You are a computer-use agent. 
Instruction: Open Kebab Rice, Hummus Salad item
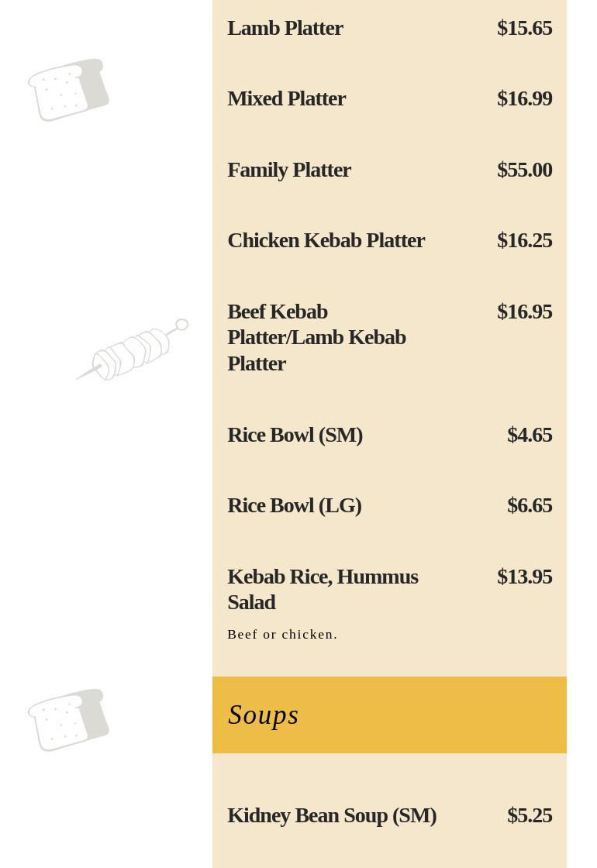point(323,589)
